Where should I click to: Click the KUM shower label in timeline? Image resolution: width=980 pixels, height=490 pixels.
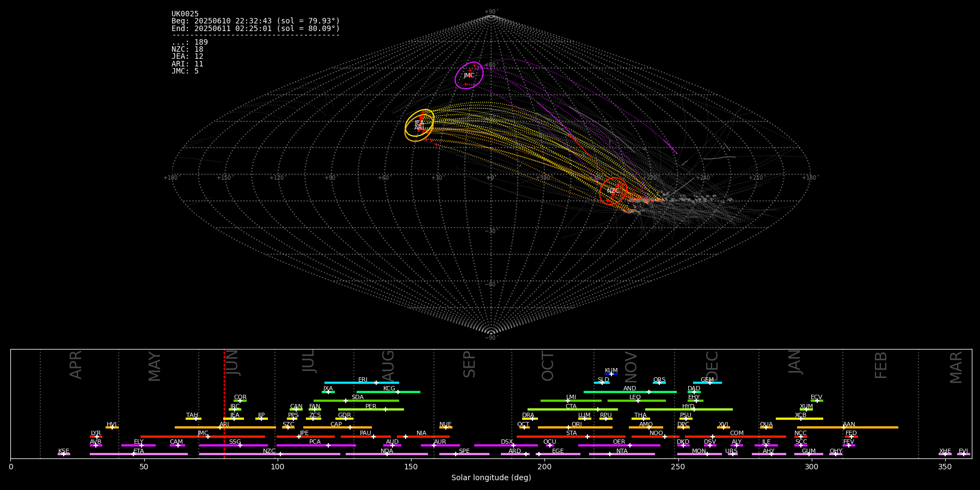coord(611,371)
